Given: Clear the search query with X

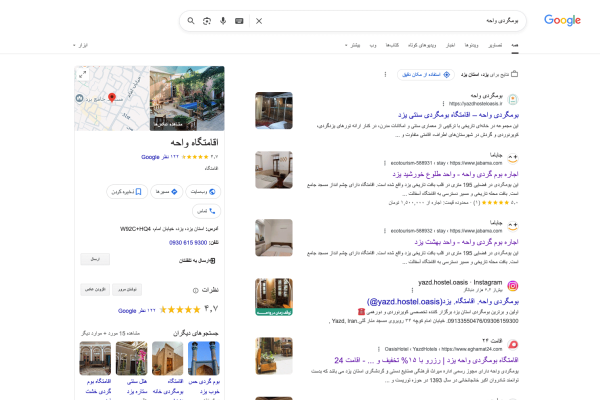Looking at the screenshot, I should (x=259, y=21).
